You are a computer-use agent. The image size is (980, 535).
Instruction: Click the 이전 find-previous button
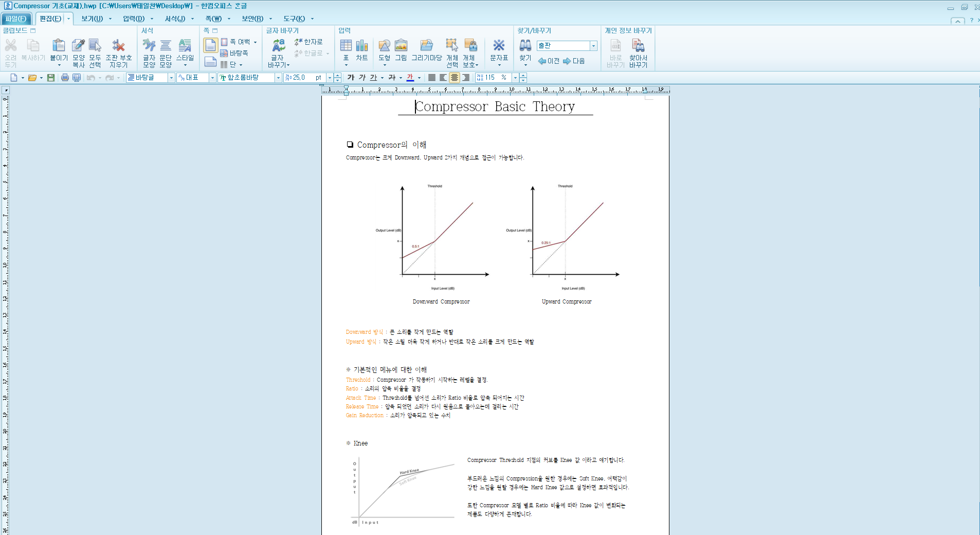click(x=549, y=61)
